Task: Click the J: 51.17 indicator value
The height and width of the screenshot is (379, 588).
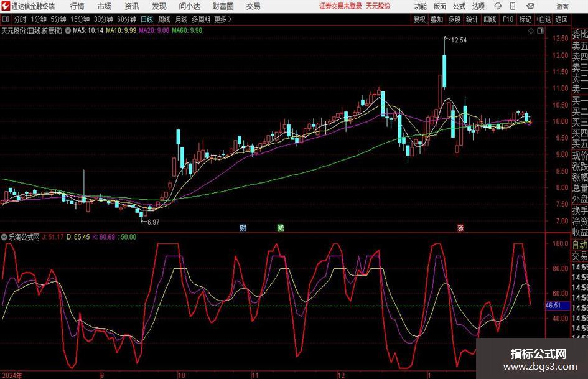Action: point(52,237)
